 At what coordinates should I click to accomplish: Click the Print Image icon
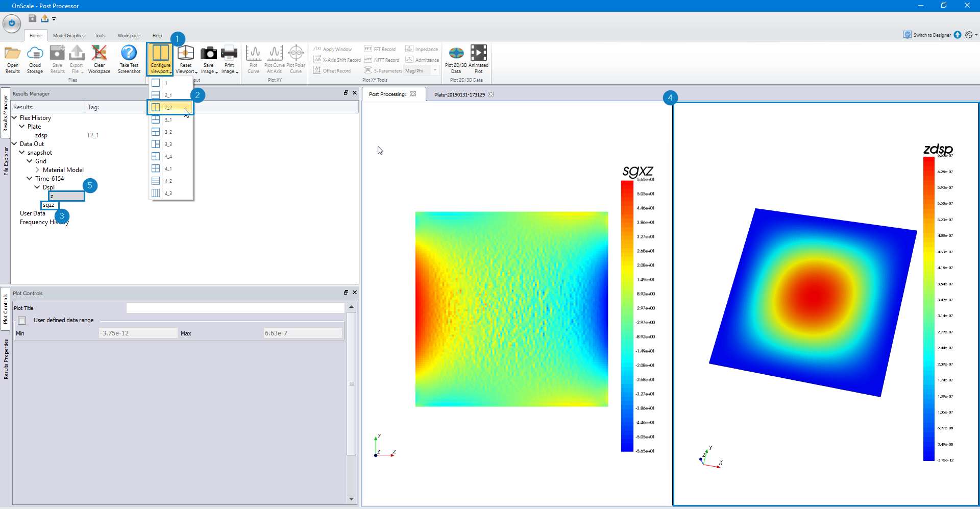(229, 53)
